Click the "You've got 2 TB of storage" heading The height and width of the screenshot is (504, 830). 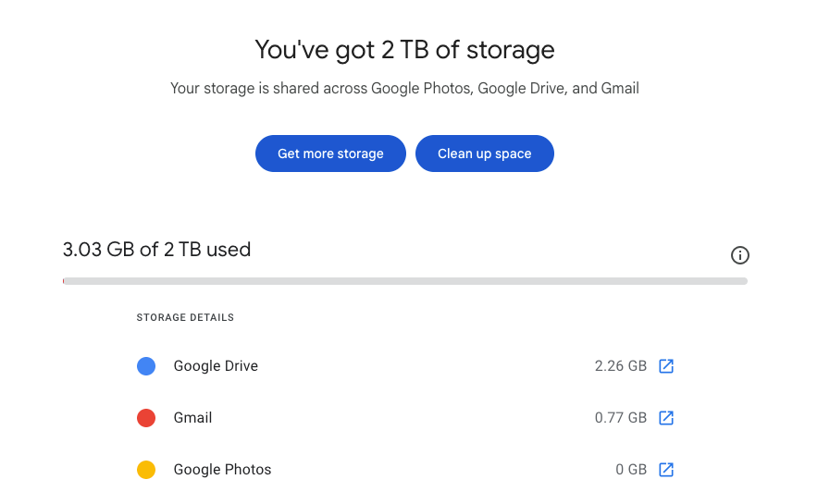tap(404, 49)
